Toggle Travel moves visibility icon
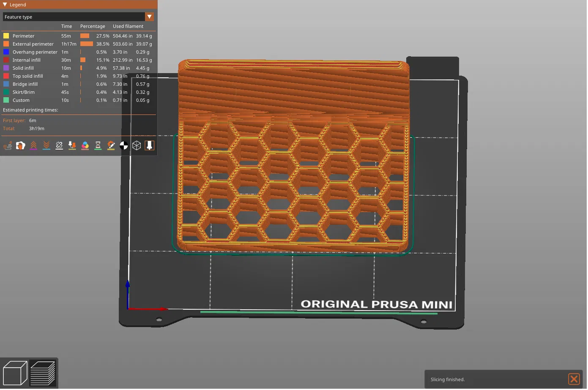This screenshot has width=588, height=390. tap(8, 146)
